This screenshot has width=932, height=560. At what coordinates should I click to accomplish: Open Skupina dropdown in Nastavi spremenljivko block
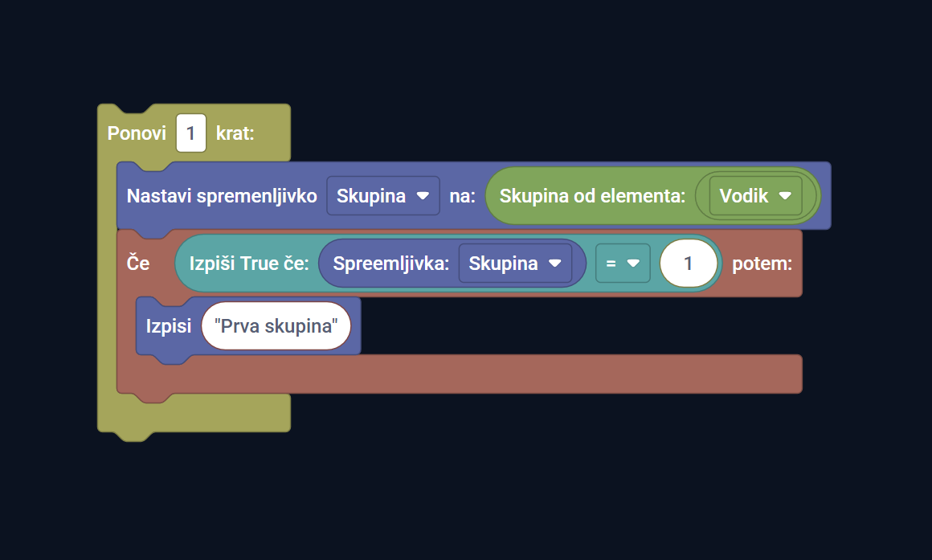coord(382,196)
